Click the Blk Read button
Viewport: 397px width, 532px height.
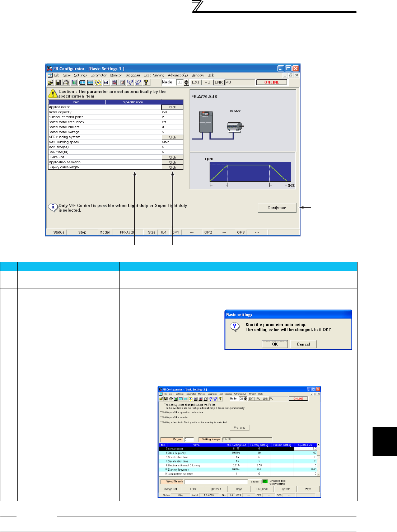(x=216, y=489)
